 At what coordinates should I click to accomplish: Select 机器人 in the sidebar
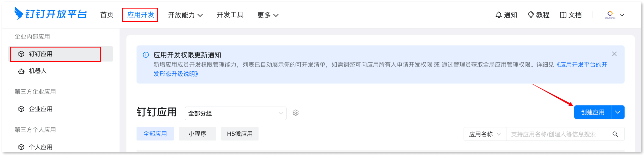click(37, 71)
